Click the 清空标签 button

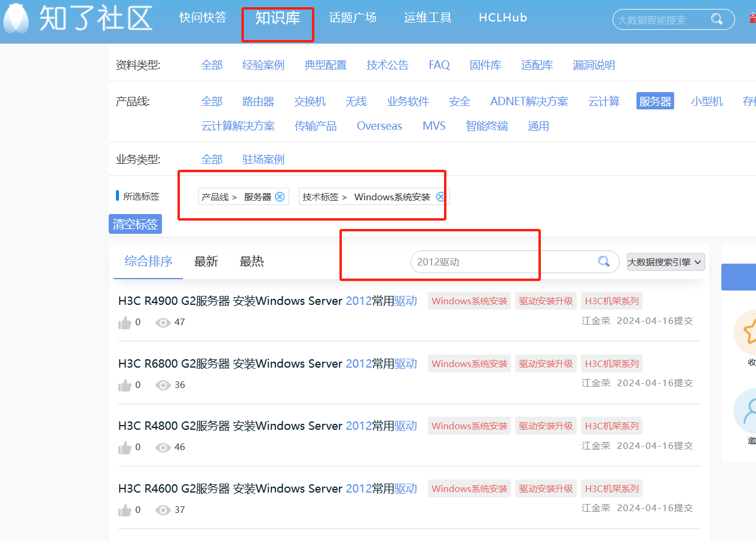click(135, 224)
